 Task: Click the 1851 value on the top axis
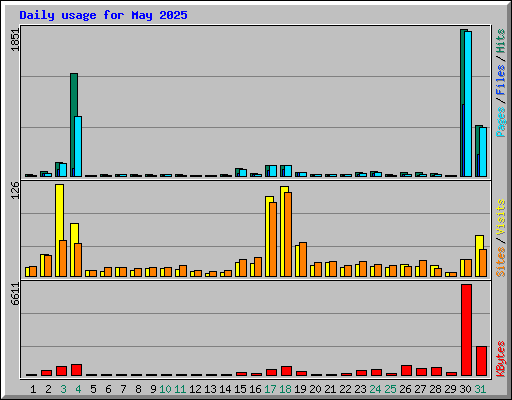[x=15, y=40]
